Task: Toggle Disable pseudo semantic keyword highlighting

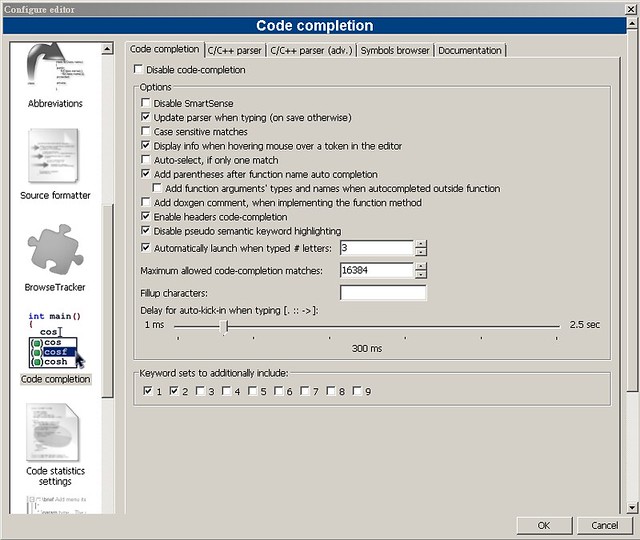Action: coord(145,230)
